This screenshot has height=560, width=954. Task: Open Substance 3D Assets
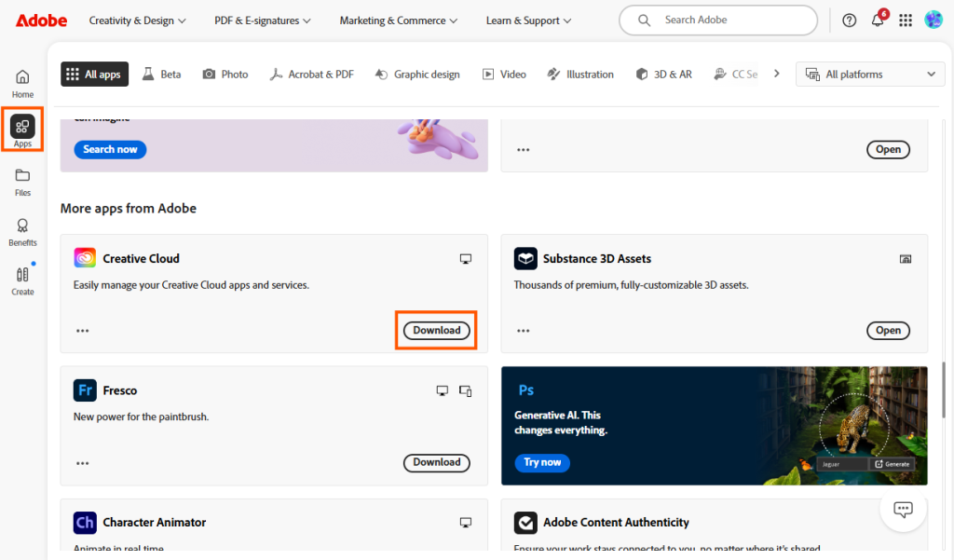(x=888, y=331)
